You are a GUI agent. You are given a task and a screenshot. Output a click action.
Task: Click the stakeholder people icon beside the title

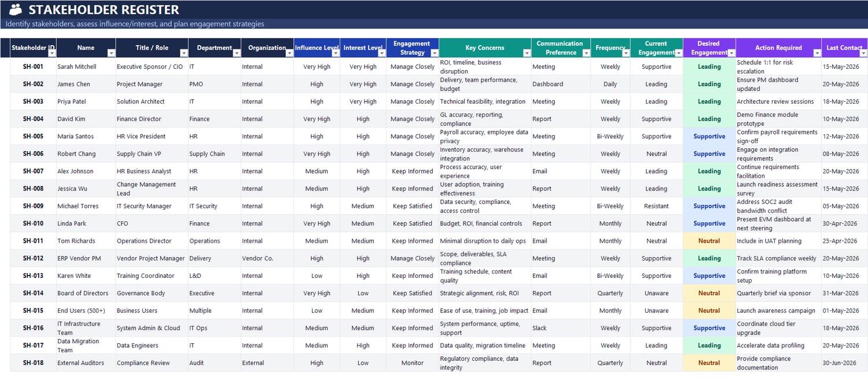[16, 9]
